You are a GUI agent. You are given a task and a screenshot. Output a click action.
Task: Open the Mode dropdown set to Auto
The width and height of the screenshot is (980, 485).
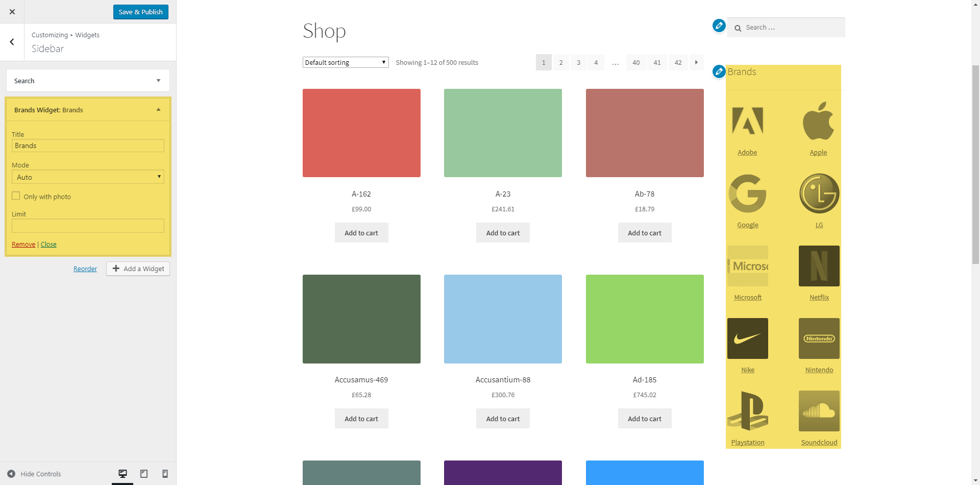(x=88, y=177)
